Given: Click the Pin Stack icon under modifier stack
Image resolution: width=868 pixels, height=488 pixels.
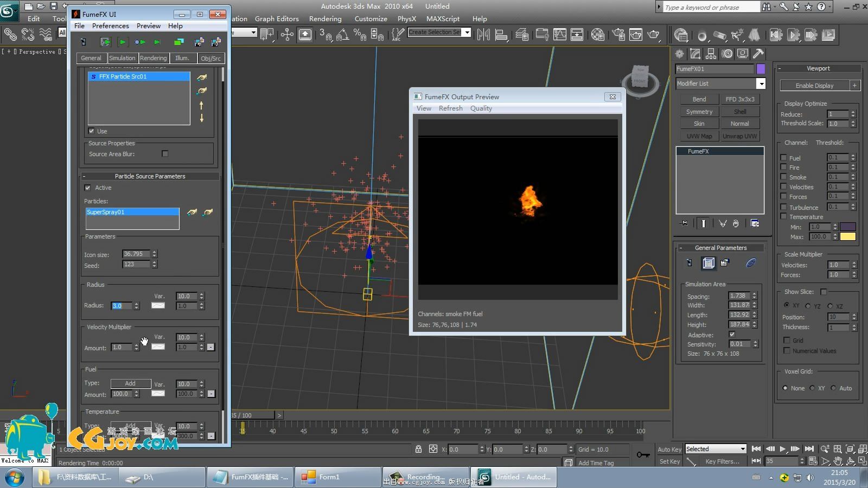Looking at the screenshot, I should [684, 223].
